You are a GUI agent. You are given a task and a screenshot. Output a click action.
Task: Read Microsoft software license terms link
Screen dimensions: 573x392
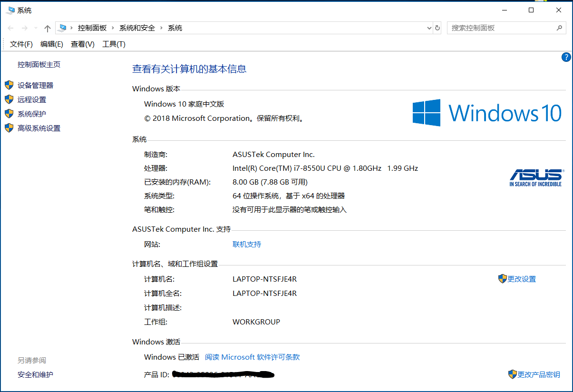click(x=253, y=357)
